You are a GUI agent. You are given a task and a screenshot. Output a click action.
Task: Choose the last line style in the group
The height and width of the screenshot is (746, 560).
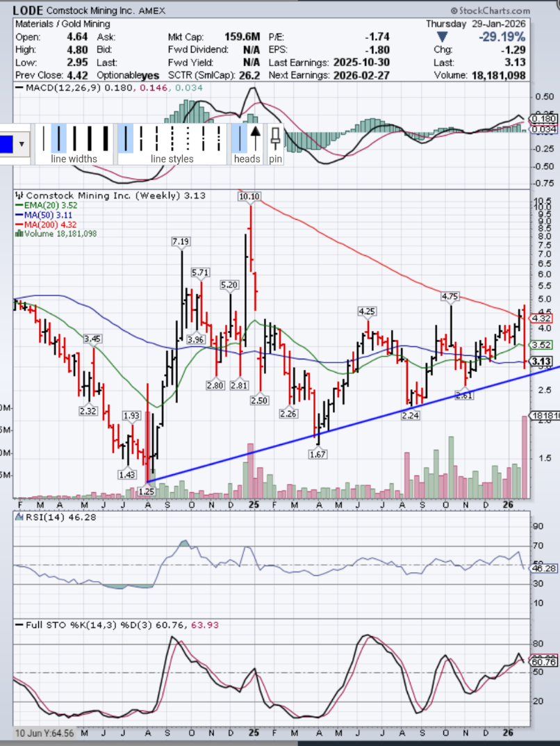pos(219,138)
